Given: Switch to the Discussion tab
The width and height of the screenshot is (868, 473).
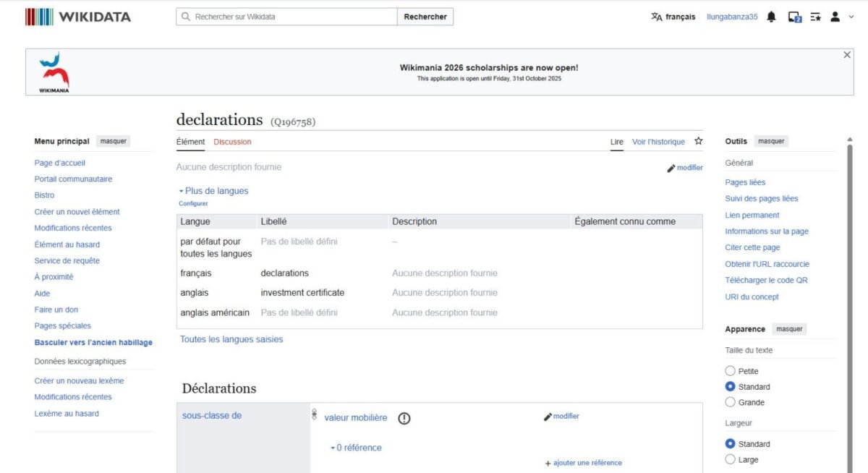Looking at the screenshot, I should pyautogui.click(x=232, y=142).
